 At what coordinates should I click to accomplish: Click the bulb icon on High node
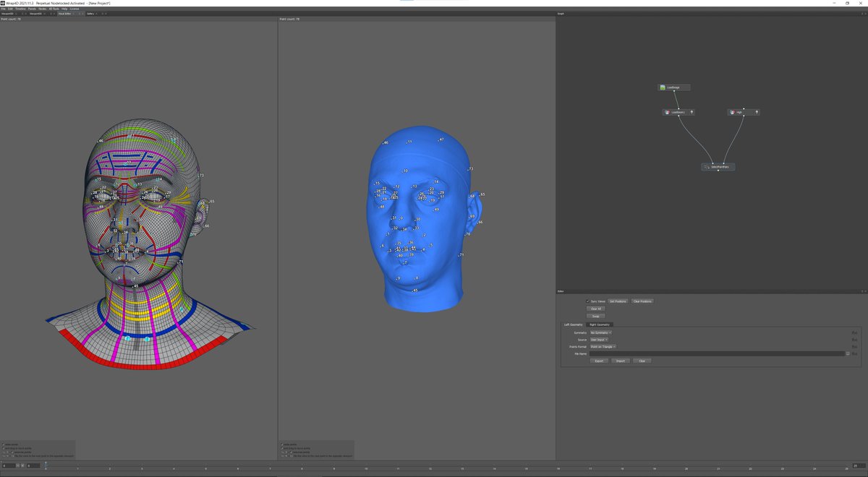(757, 113)
